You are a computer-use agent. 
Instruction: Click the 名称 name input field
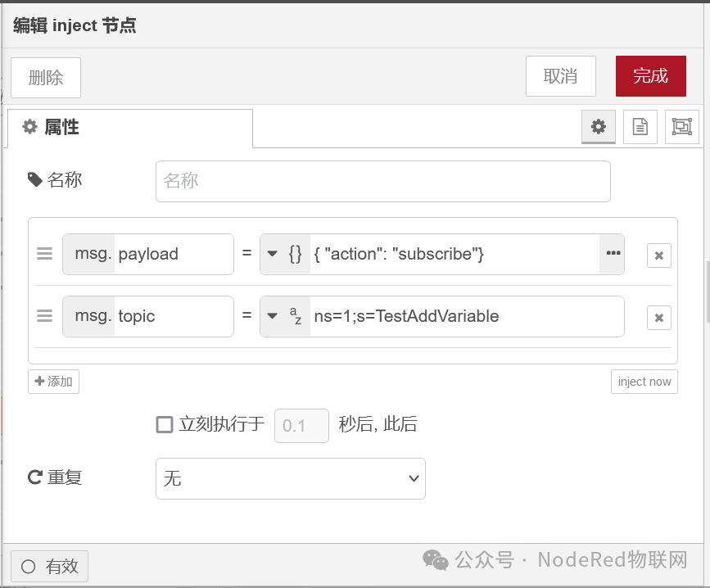coord(383,181)
